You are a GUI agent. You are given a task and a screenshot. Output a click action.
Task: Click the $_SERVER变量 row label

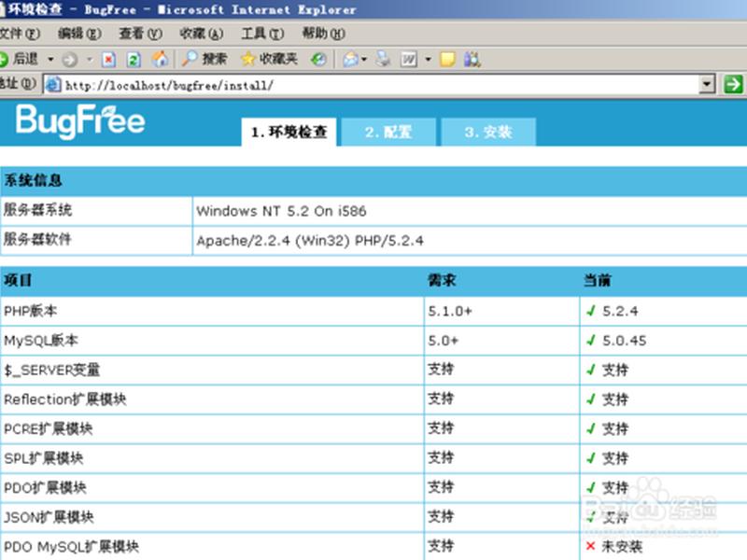pos(52,370)
